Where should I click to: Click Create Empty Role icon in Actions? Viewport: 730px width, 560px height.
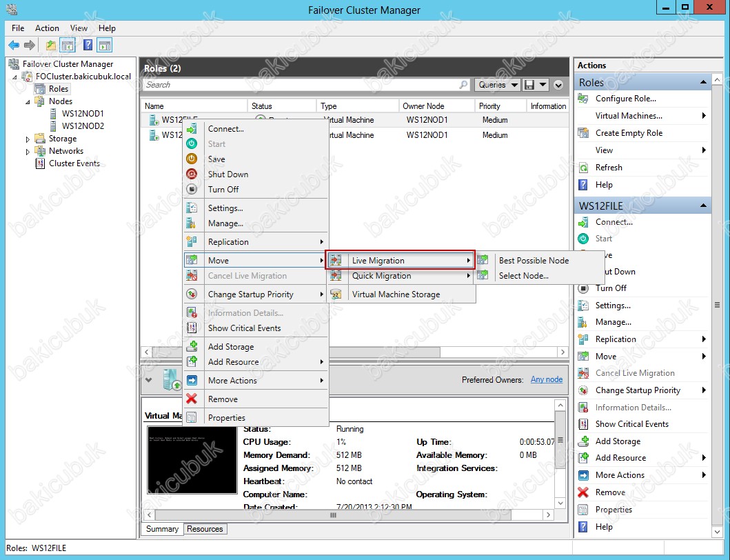click(583, 133)
